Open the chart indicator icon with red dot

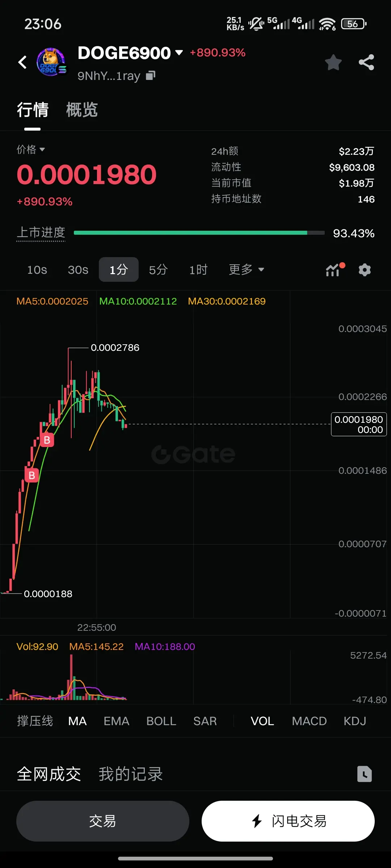click(x=335, y=269)
